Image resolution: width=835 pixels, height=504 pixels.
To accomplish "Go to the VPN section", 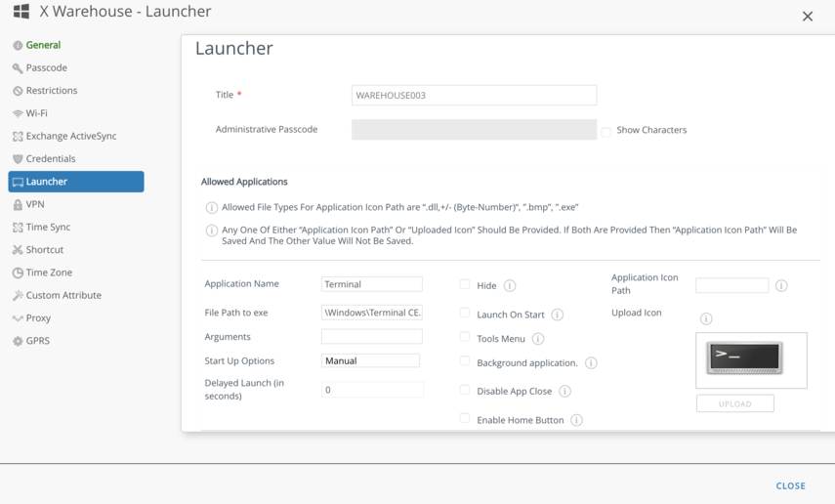I will coord(35,204).
